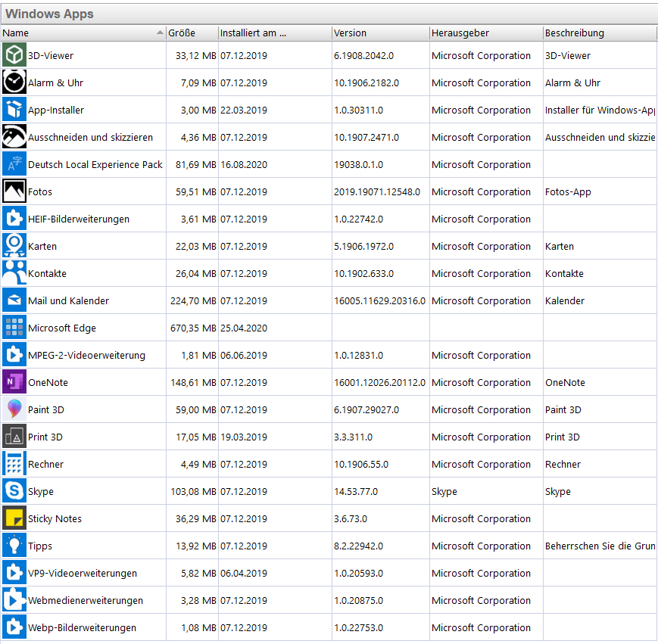This screenshot has width=658, height=644.
Task: Click version 16001.12026.20112.0
Action: point(380,383)
